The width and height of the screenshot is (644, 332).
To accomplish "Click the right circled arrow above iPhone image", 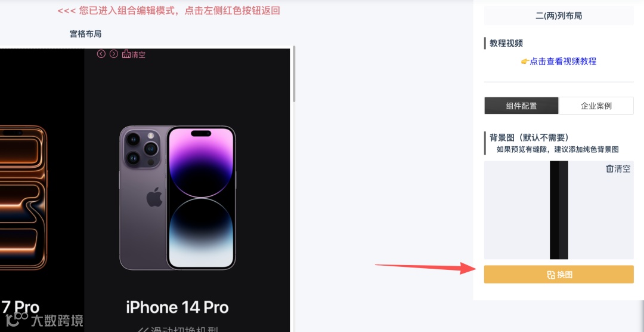I will [114, 54].
